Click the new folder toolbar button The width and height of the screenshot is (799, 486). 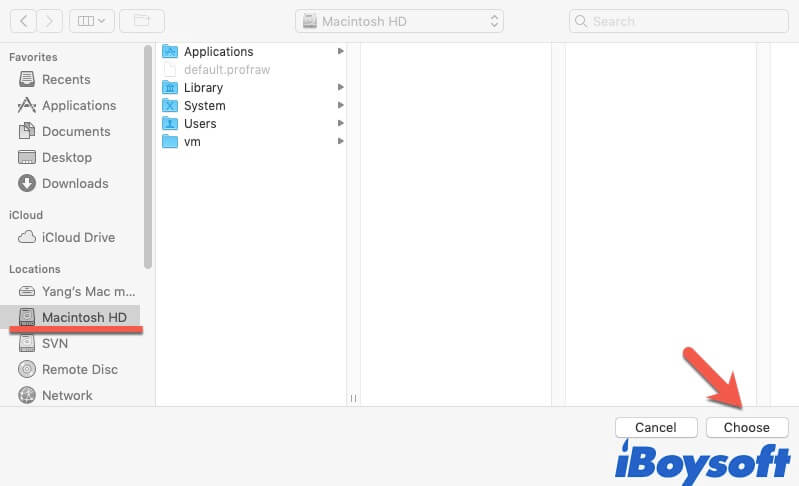pyautogui.click(x=142, y=20)
